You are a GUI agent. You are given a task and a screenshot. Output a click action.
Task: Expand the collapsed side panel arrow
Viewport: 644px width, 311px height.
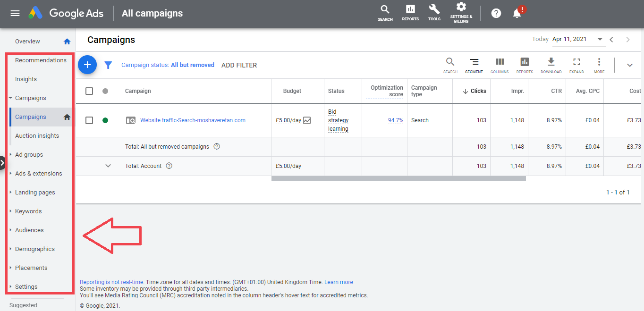2,163
